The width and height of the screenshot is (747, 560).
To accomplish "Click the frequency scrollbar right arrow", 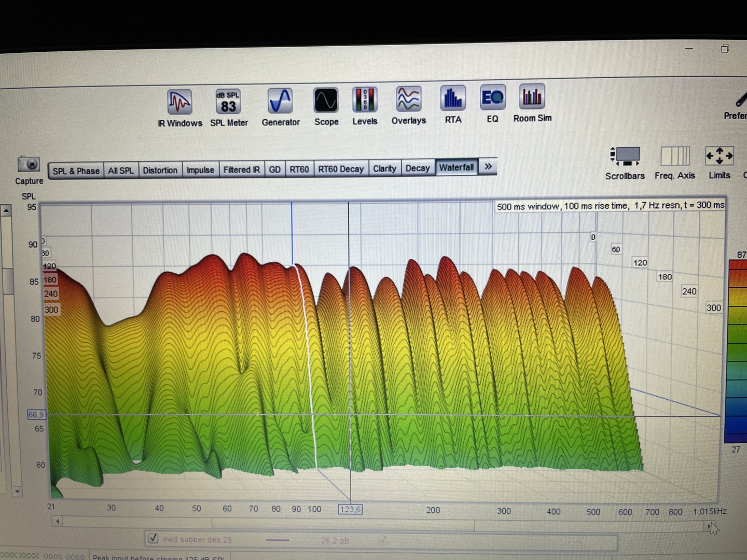I will (709, 526).
